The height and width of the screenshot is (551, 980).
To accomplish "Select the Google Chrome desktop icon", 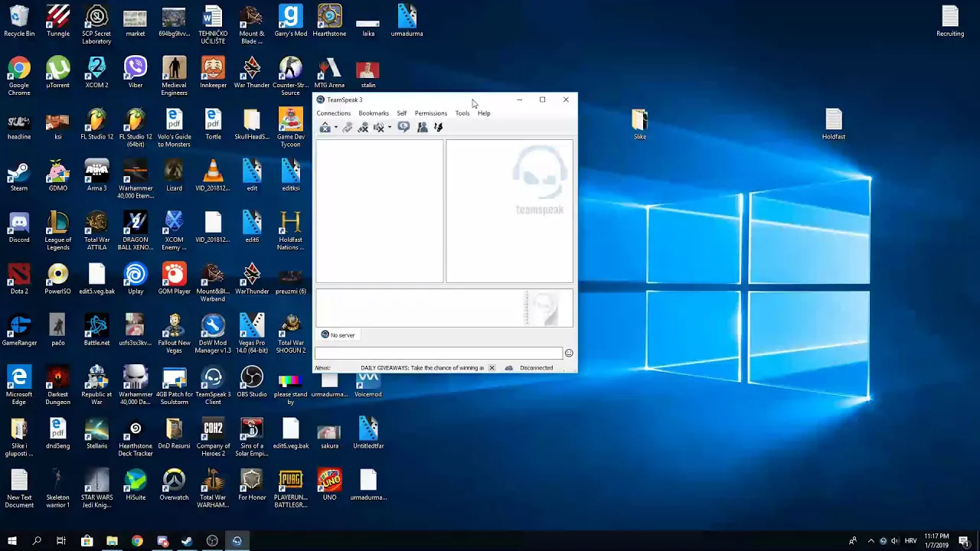I will [19, 76].
